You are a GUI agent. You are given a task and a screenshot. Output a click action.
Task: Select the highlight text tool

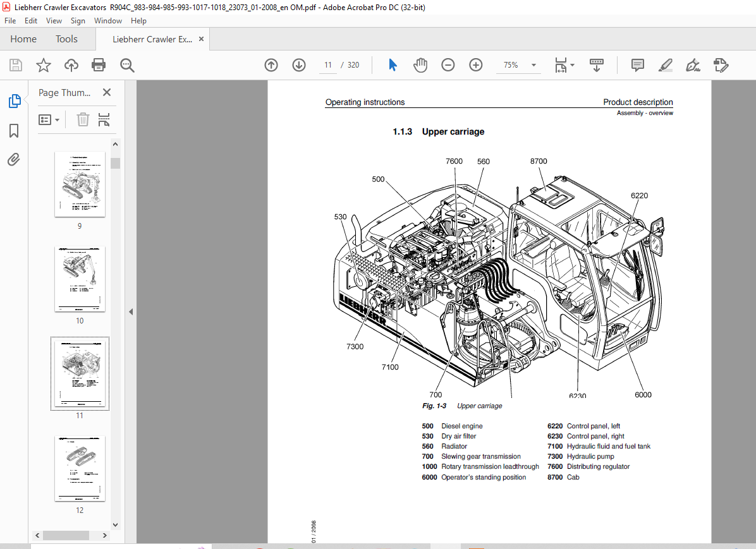pyautogui.click(x=666, y=65)
